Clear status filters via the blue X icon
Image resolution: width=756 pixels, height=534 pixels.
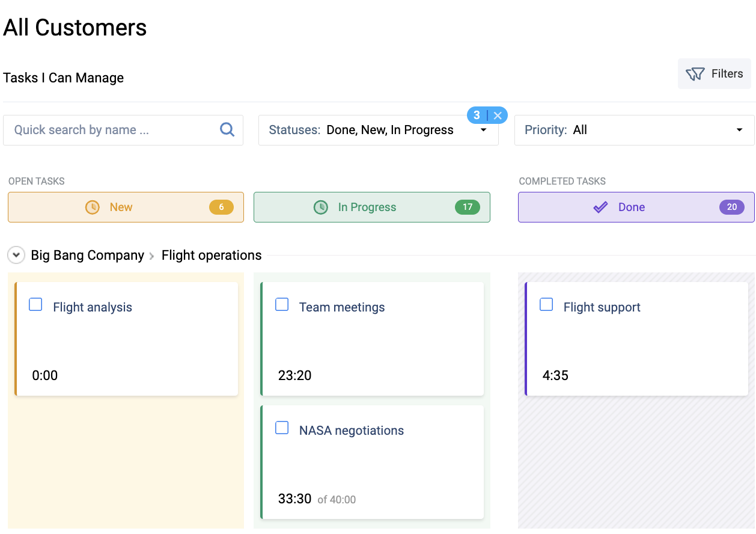click(498, 115)
